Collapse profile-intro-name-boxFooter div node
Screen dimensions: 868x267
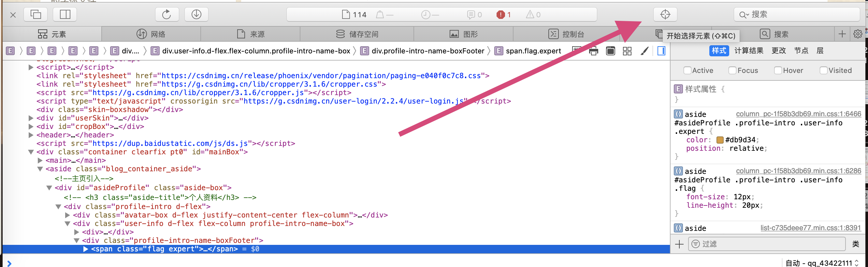click(x=76, y=241)
